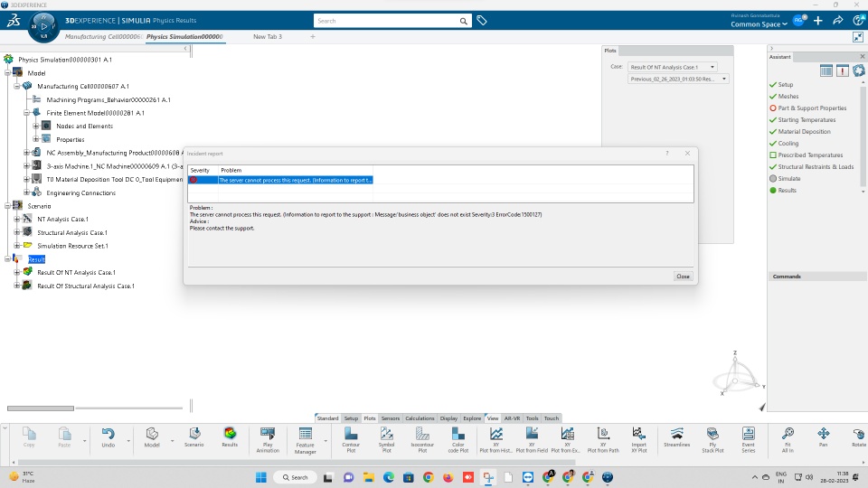Create an XY Plot from History

(496, 440)
